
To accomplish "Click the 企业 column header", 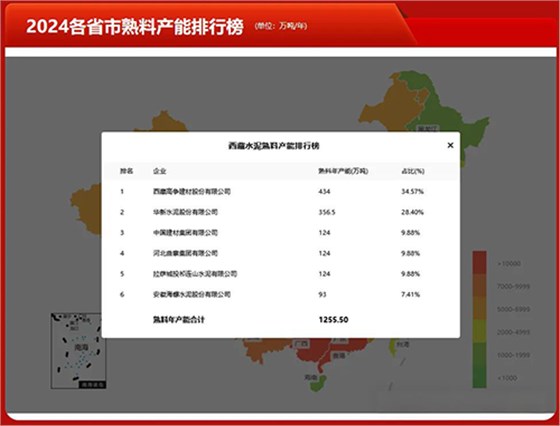I will 160,171.
